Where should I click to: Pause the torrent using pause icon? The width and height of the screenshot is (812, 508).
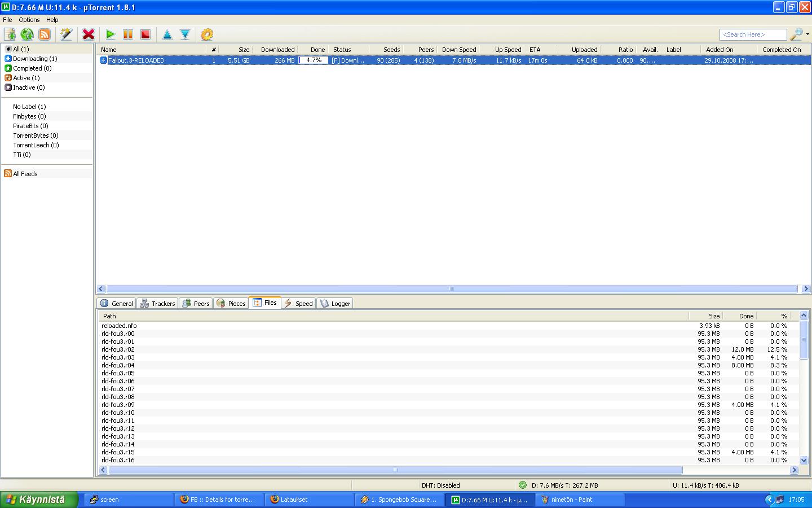click(128, 34)
